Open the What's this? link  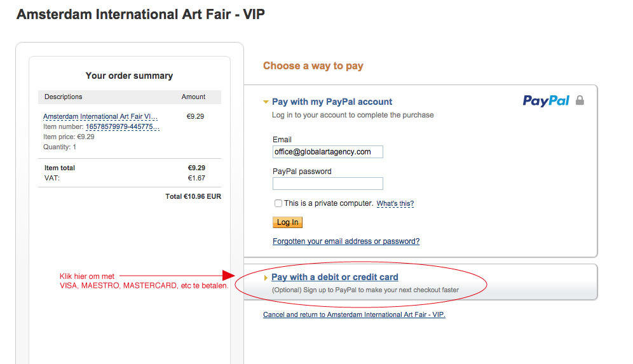click(x=395, y=203)
